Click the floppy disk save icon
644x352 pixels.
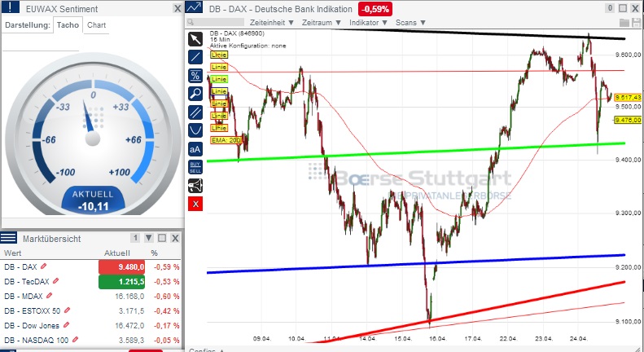(x=636, y=23)
